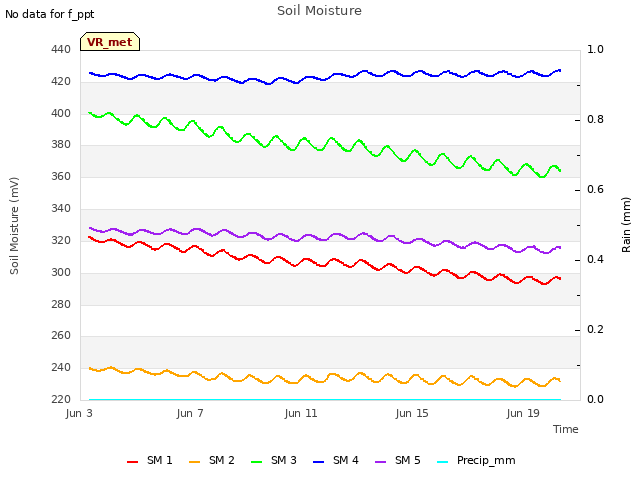Image resolution: width=640 pixels, height=480 pixels.
Task: Toggle the Precip_mm legend entry
Action: pos(476,460)
